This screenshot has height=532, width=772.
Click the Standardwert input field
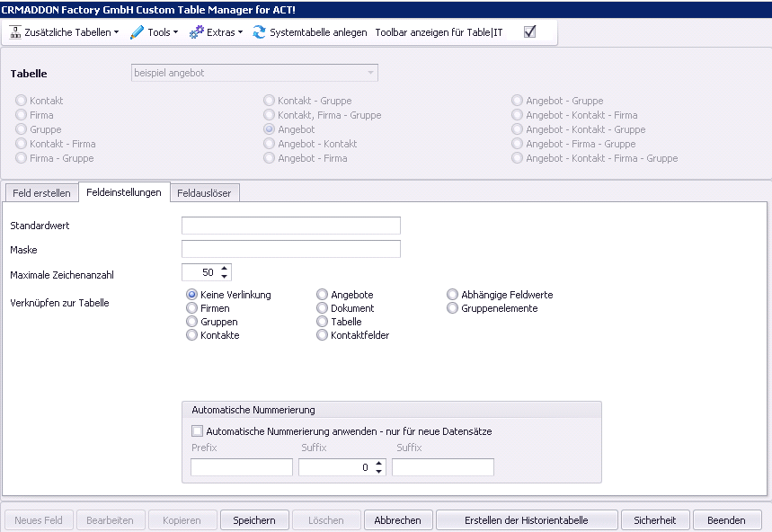pyautogui.click(x=291, y=226)
